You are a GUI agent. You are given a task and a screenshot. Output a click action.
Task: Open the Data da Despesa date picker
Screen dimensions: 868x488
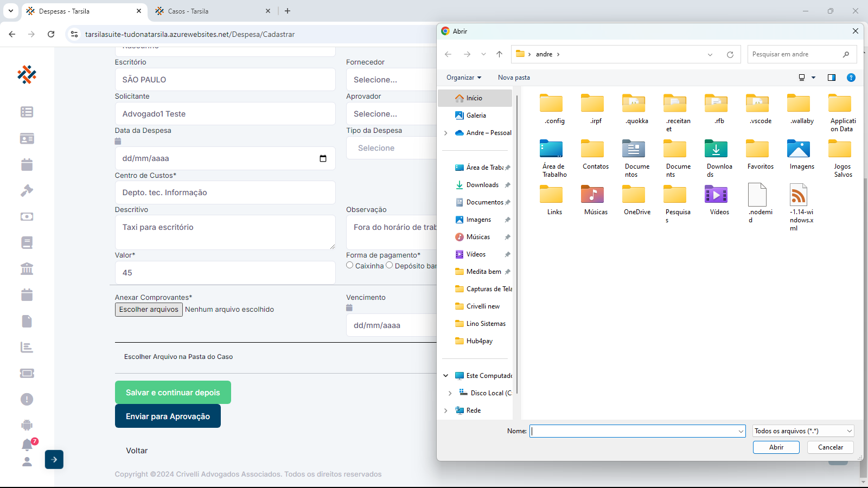tap(323, 158)
